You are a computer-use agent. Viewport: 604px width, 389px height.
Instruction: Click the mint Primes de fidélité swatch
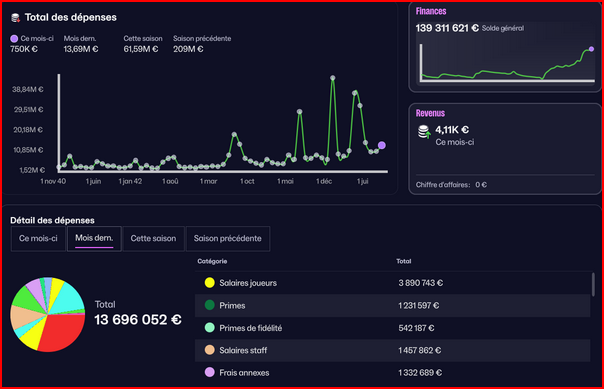(210, 328)
